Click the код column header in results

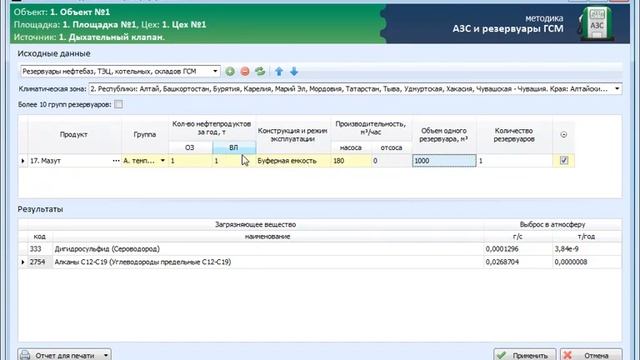(x=40, y=237)
